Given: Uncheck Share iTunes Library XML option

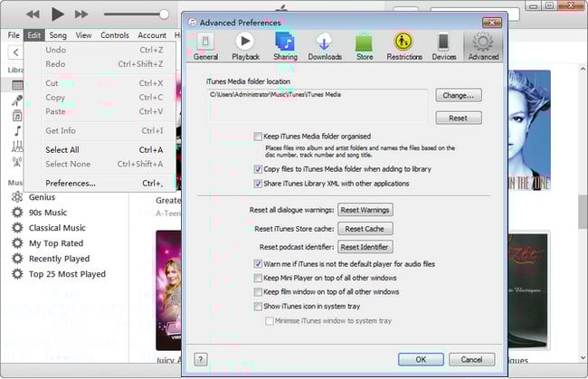Looking at the screenshot, I should pos(258,184).
